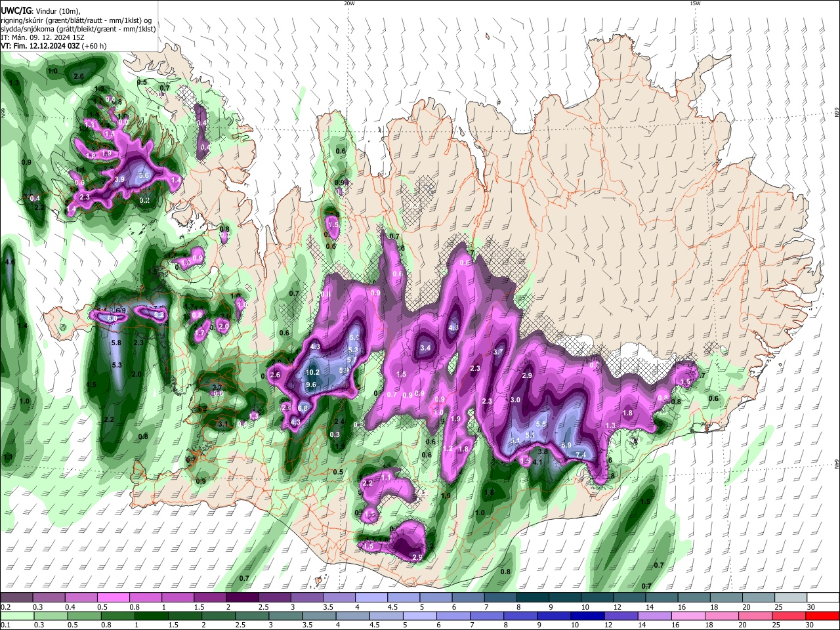
Task: Pick the deep blue 10 swatch in bottom legend row
Action: 587,616
